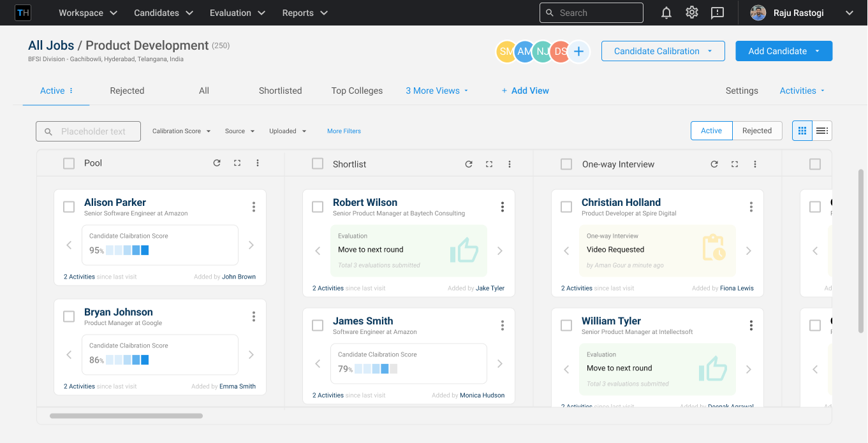The image size is (868, 443).
Task: Open the Calibration Score filter dropdown
Action: click(x=181, y=131)
